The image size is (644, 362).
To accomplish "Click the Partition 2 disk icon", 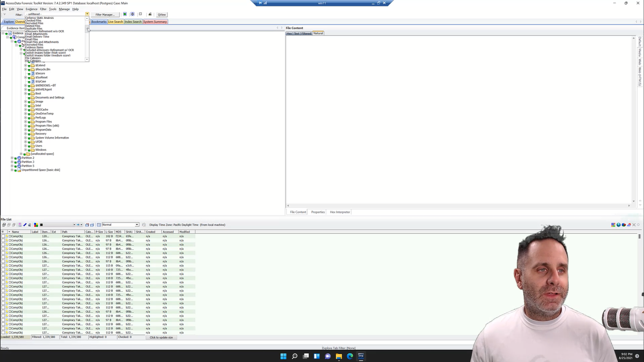I will [x=19, y=158].
